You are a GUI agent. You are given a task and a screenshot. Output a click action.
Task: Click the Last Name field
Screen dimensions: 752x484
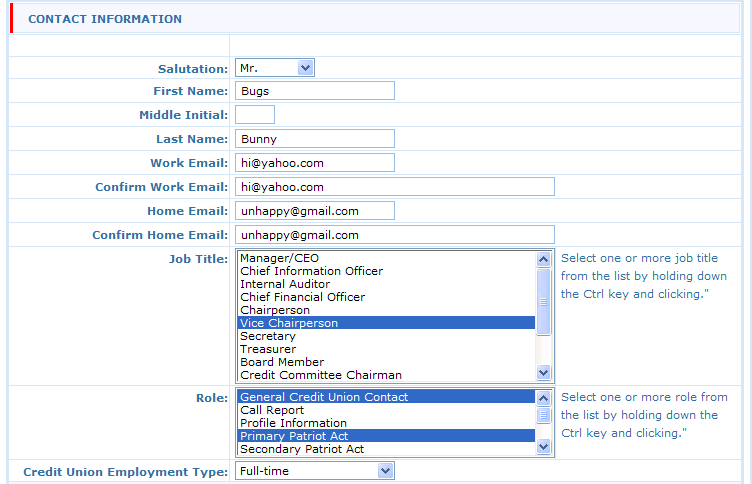coord(315,139)
